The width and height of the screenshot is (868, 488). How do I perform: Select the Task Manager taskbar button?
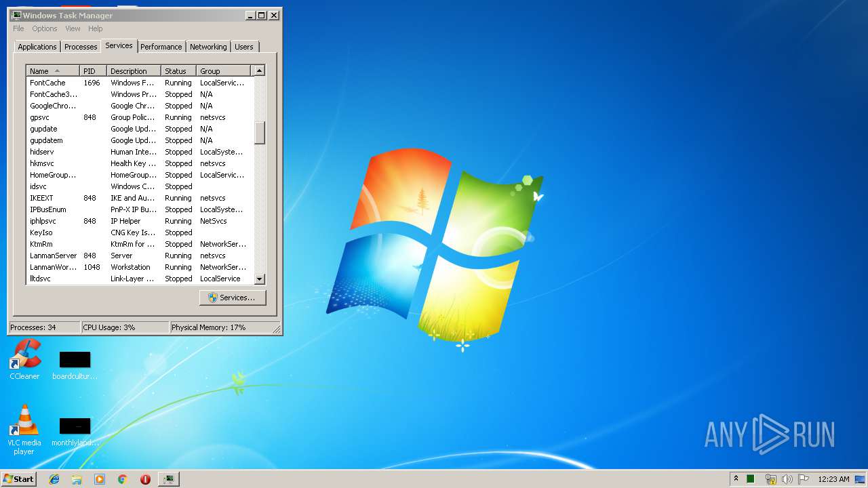[169, 479]
